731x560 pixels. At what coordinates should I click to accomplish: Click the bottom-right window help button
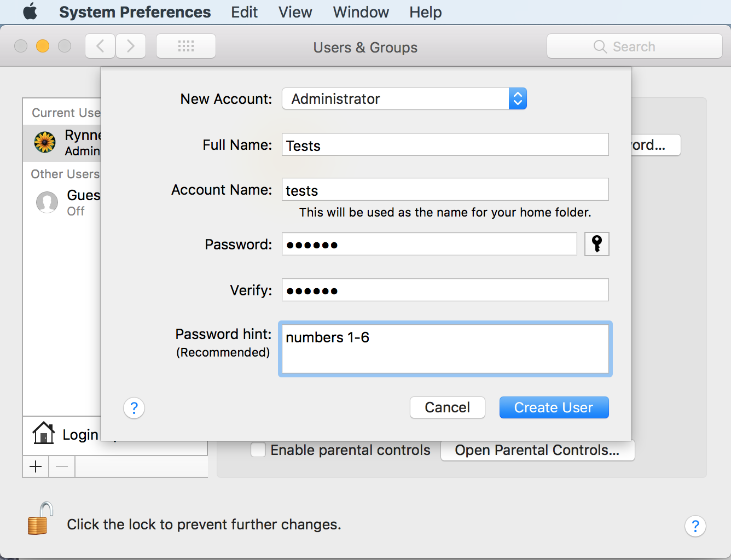click(x=695, y=526)
